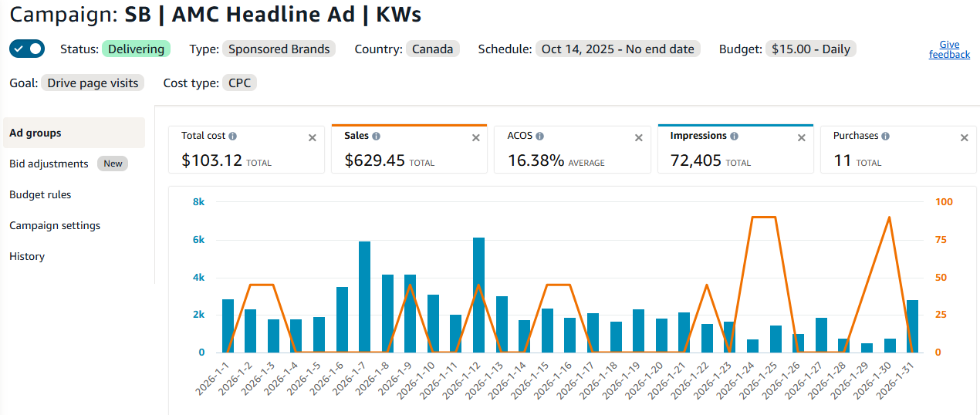Remove the Total cost metric card
Viewport: 980px width, 415px height.
pos(313,138)
